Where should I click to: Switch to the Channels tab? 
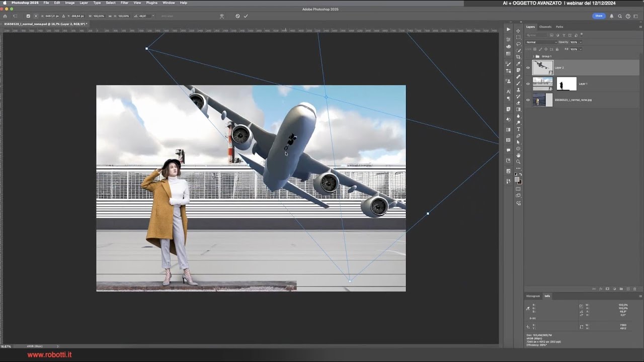coord(545,27)
